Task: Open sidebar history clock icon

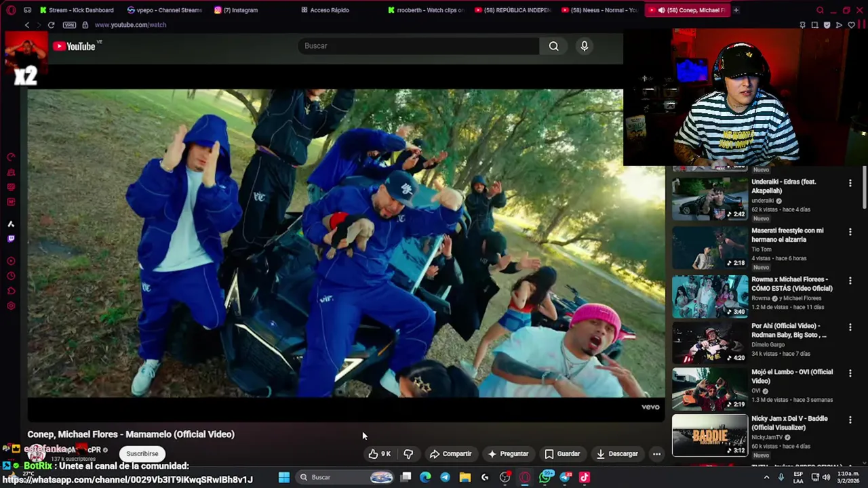Action: [11, 276]
